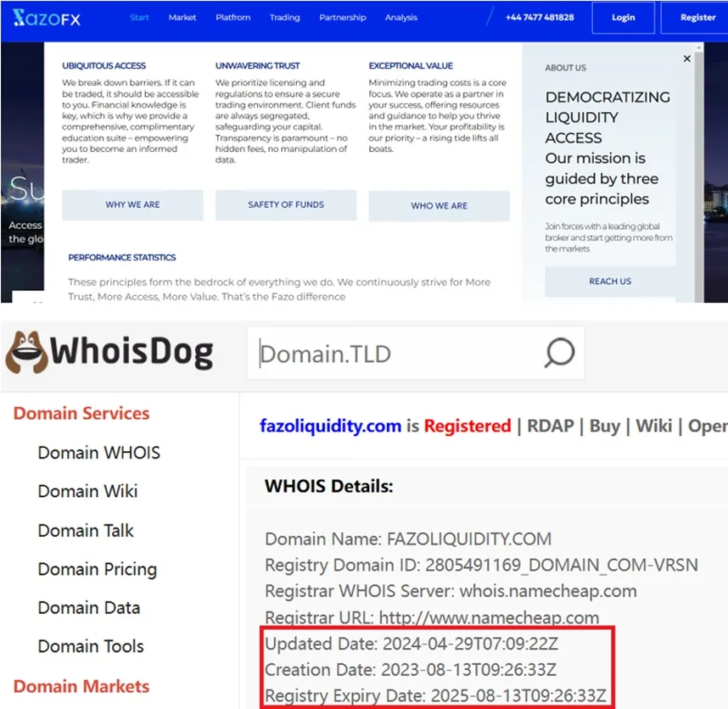Open the Start menu item
This screenshot has height=709, width=728.
point(139,18)
